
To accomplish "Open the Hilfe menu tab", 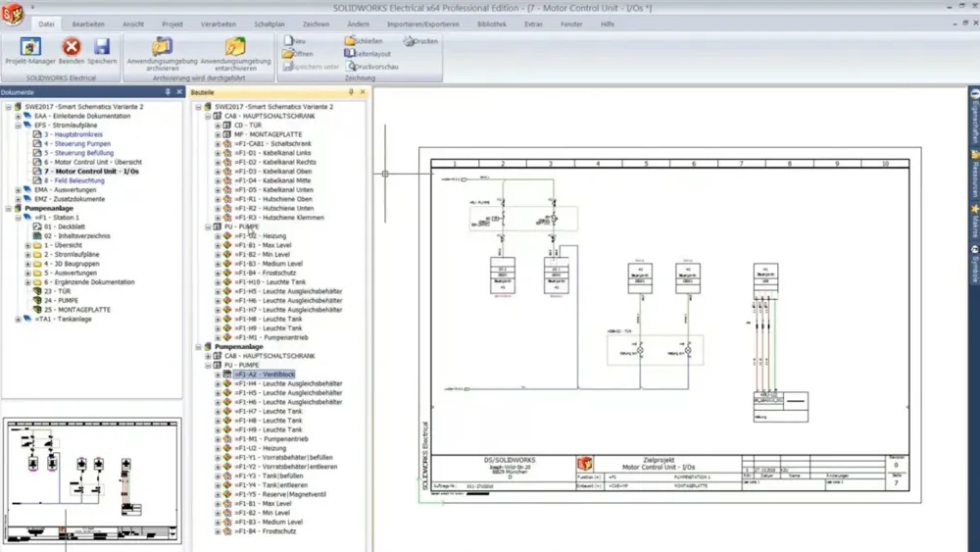I will (608, 25).
